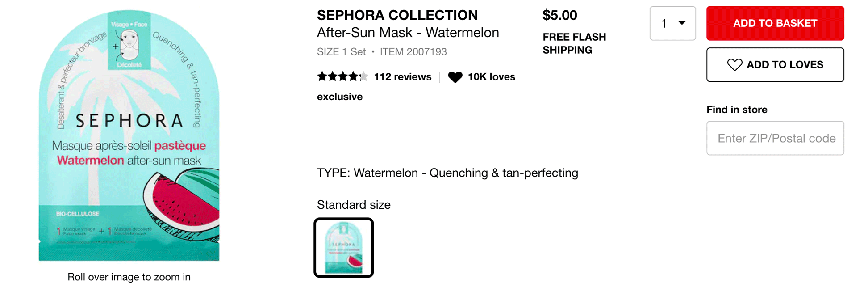Click the 10K loves count
The width and height of the screenshot is (868, 296).
coord(492,77)
